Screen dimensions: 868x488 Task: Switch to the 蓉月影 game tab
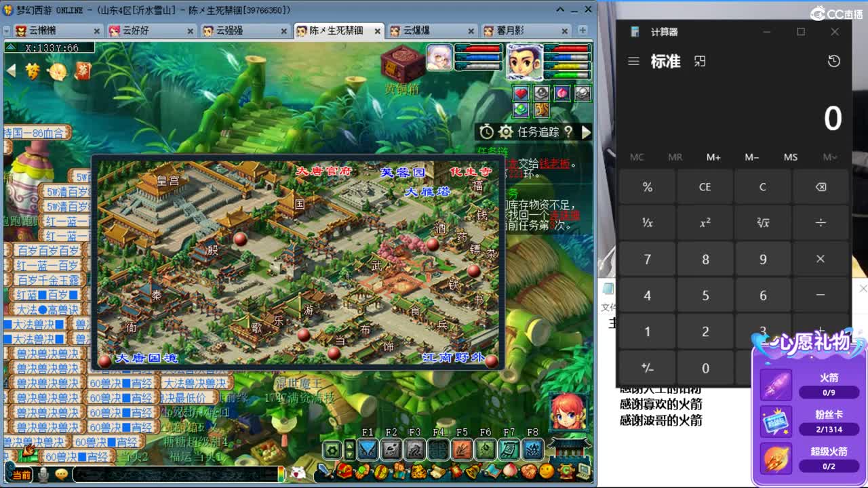click(526, 30)
